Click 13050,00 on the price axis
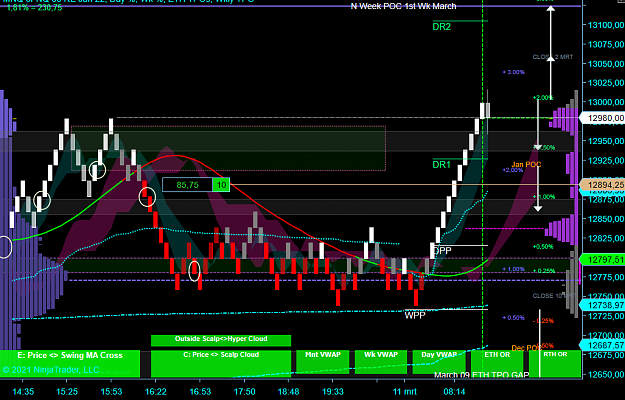This screenshot has width=625, height=400. coord(606,64)
